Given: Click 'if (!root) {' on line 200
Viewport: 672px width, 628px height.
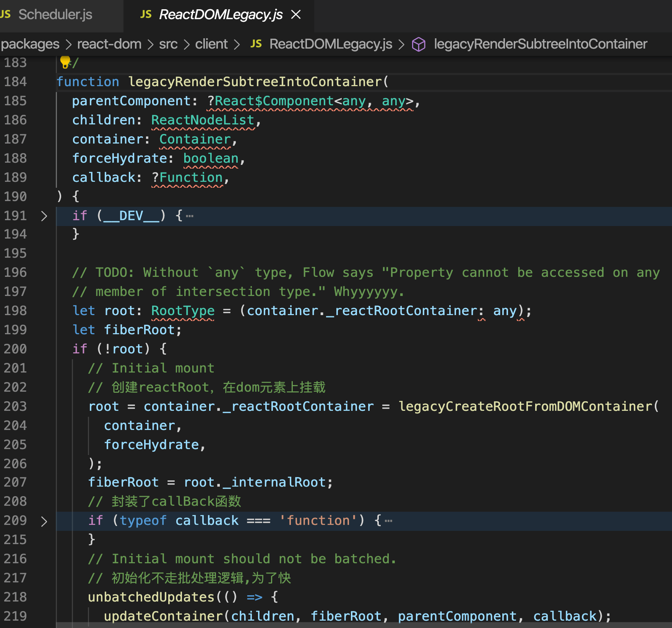Looking at the screenshot, I should pyautogui.click(x=119, y=349).
